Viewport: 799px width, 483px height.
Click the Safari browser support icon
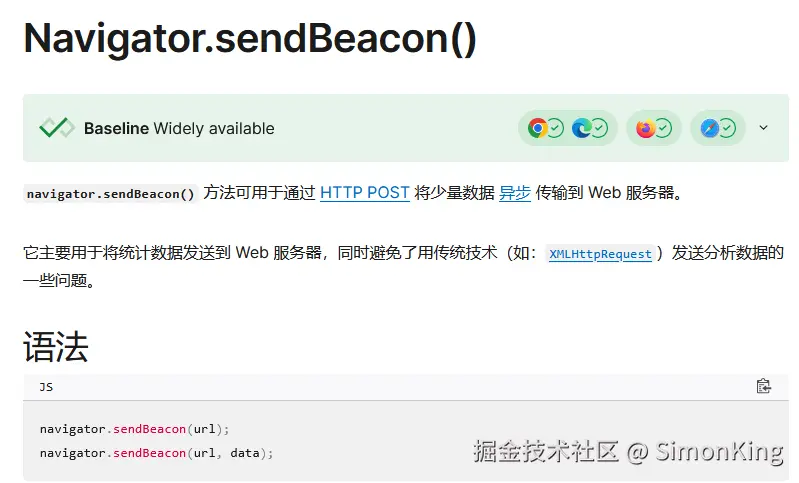(709, 128)
